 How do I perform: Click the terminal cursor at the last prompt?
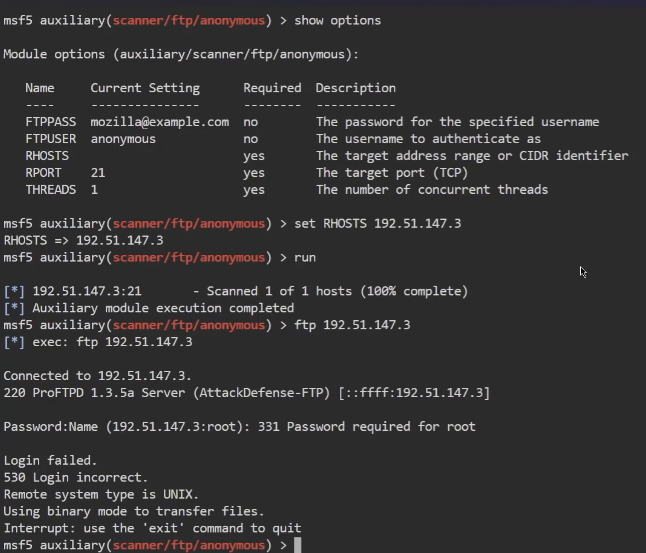click(297, 545)
